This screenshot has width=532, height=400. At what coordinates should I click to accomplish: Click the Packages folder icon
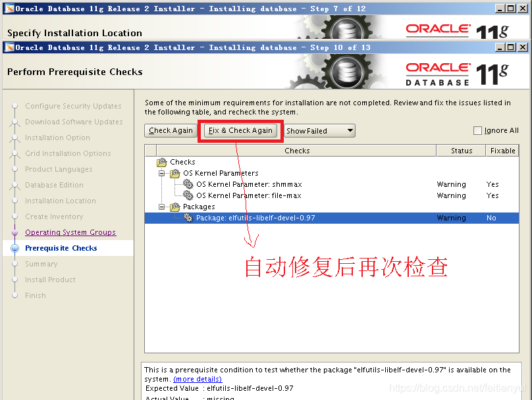point(175,207)
